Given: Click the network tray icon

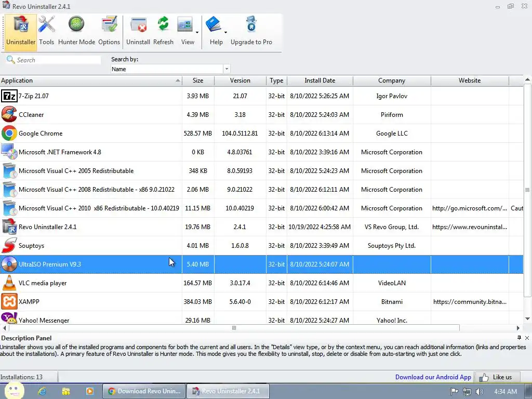Looking at the screenshot, I should 467,392.
